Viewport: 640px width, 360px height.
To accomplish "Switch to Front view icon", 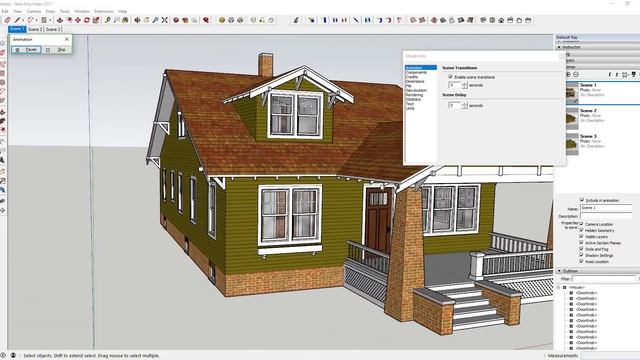I will [x=501, y=20].
